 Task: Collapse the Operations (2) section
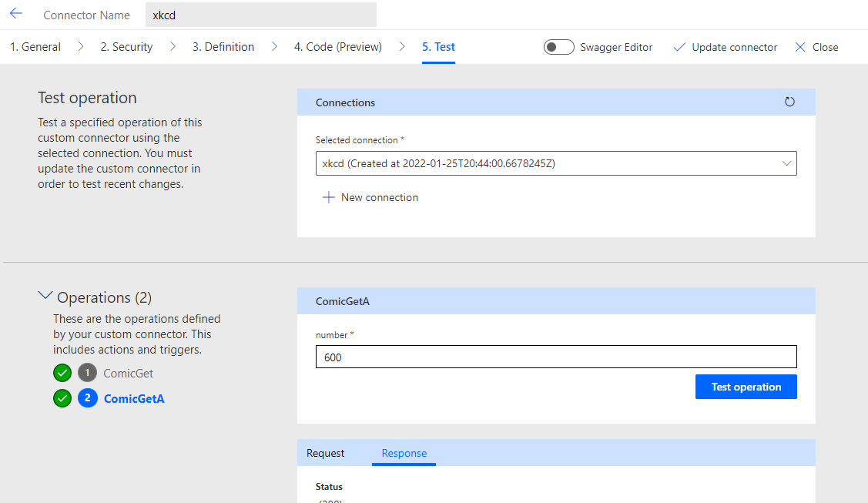coord(45,296)
